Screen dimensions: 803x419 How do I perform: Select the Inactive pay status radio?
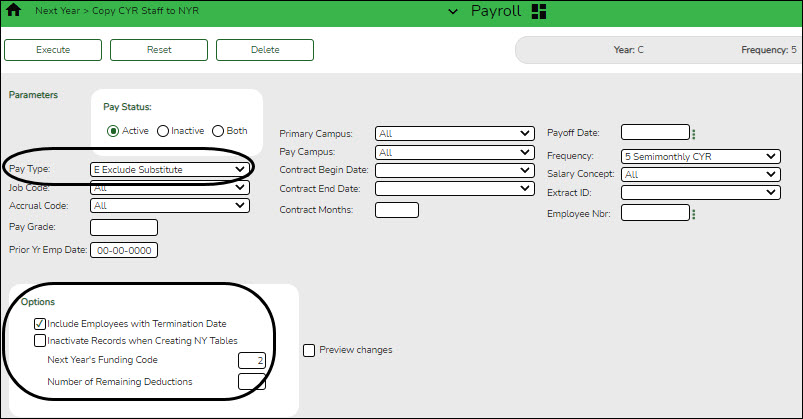163,131
